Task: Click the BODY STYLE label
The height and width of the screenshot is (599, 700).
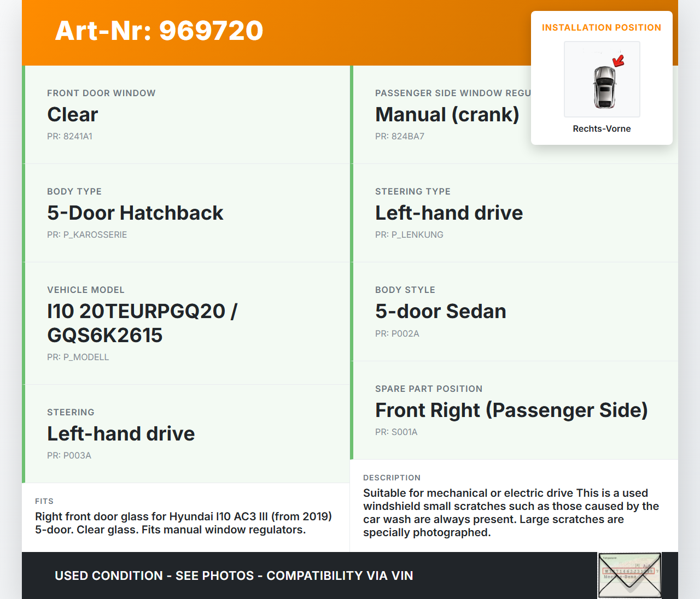Action: pos(405,290)
